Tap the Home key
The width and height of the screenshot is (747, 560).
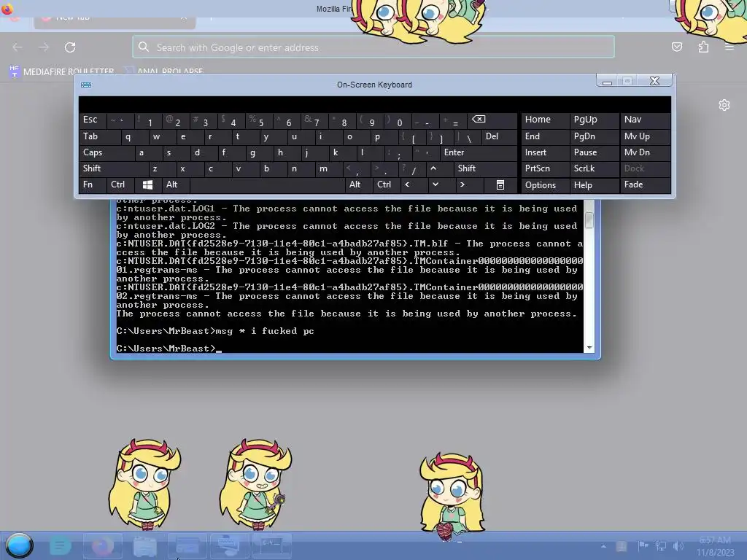(x=545, y=120)
